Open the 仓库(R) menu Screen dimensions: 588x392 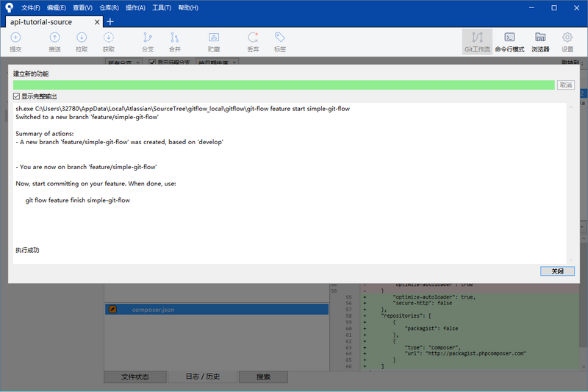[x=109, y=7]
